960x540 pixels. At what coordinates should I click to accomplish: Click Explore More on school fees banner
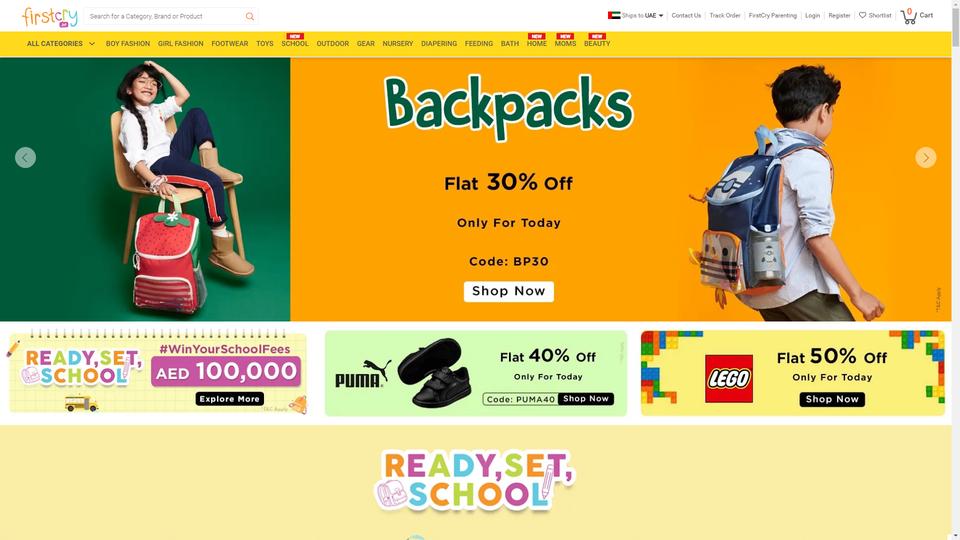tap(230, 399)
